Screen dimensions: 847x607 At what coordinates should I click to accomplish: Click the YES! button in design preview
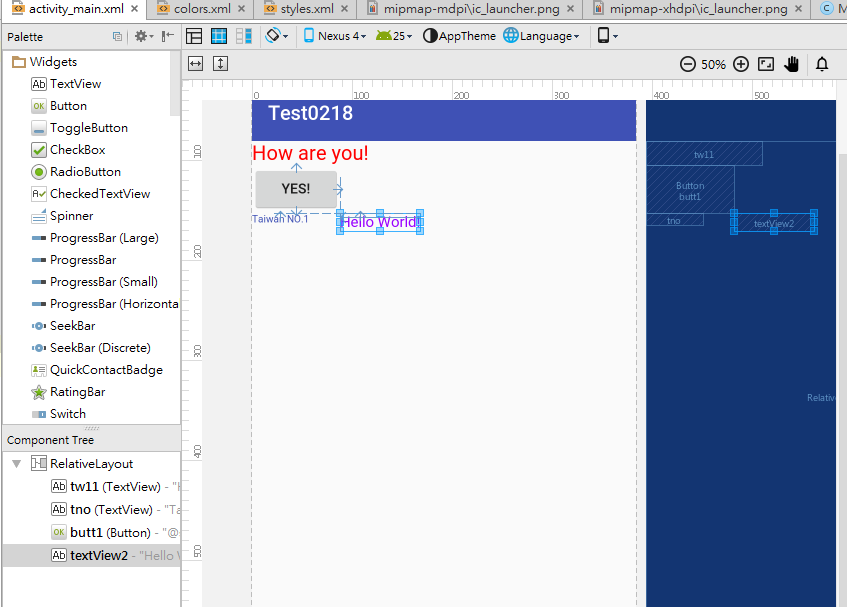pyautogui.click(x=296, y=189)
